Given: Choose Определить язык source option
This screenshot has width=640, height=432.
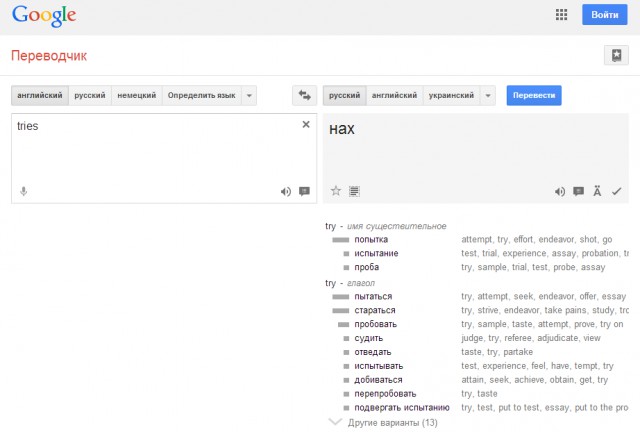Looking at the screenshot, I should point(202,96).
